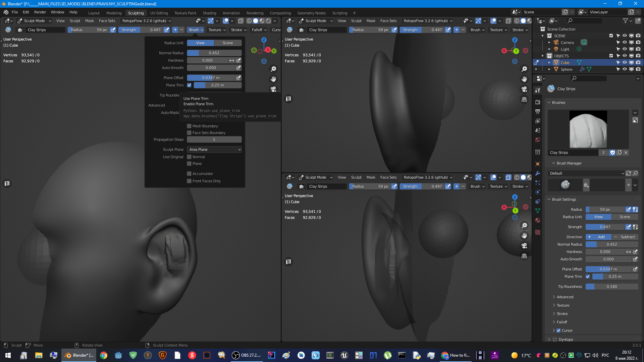Toggle Cursor checkbox in Brush Settings

coord(558,330)
